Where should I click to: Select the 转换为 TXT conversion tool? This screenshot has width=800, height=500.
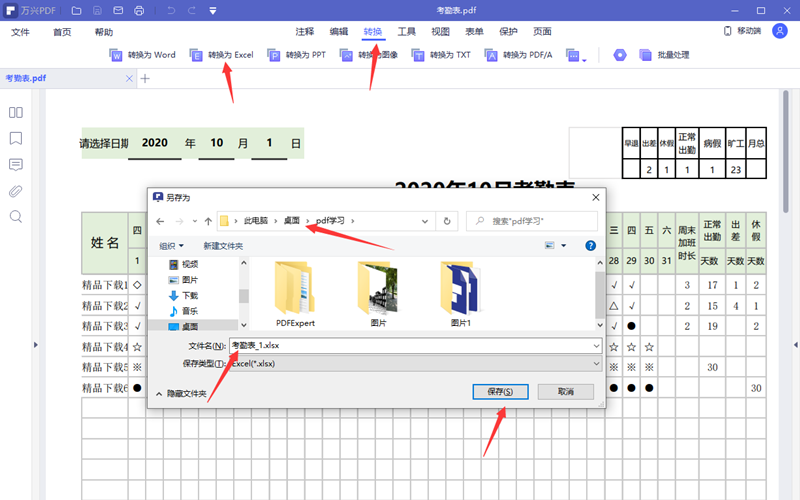(x=442, y=55)
